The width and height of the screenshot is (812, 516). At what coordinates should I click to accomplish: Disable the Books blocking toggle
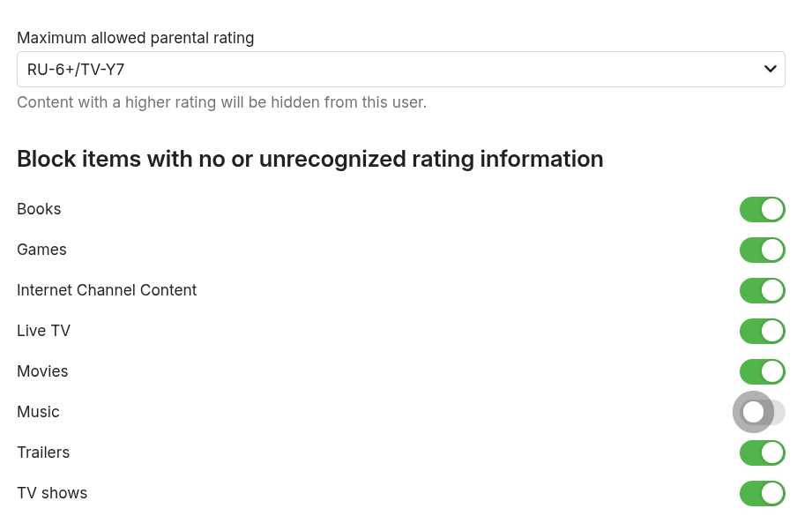pos(762,209)
